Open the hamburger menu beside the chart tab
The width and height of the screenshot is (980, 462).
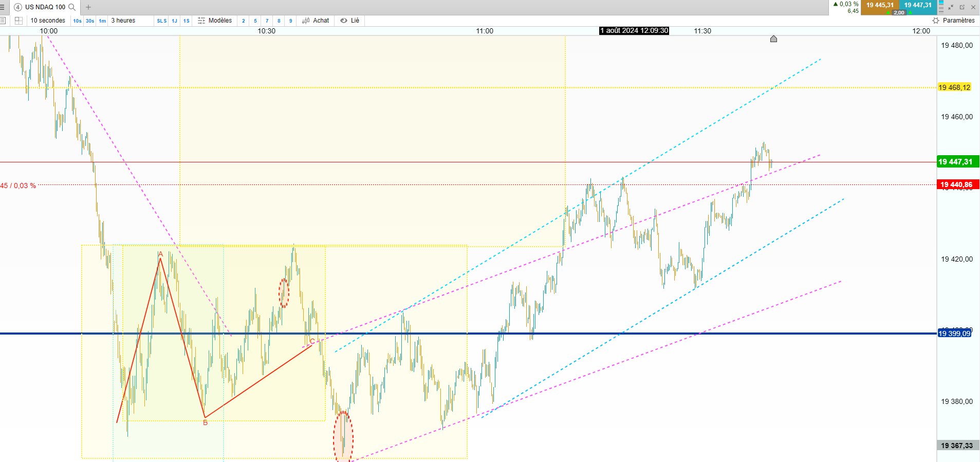3,7
